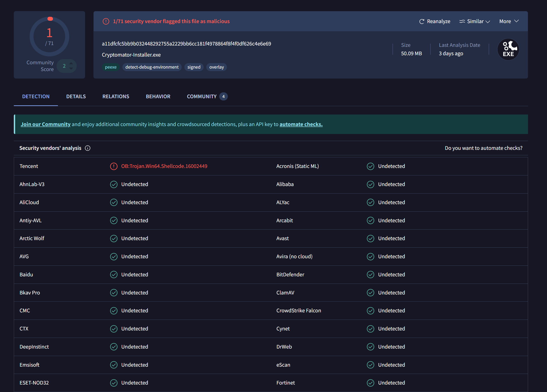Click the Similar search icon
The image size is (547, 392).
tap(462, 22)
